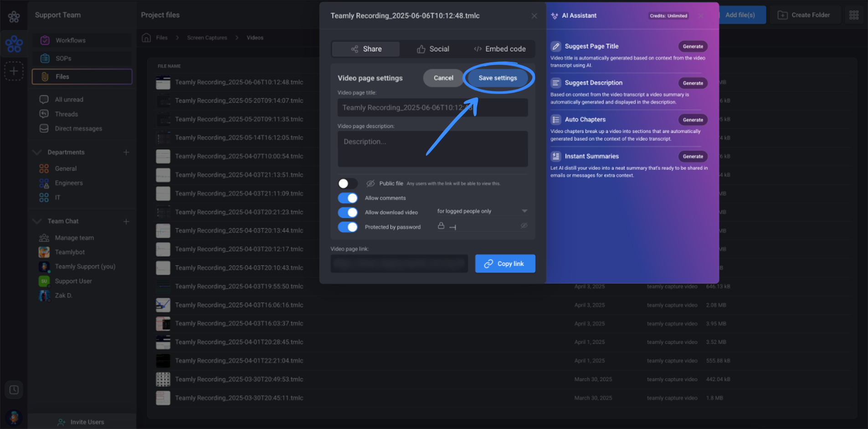The height and width of the screenshot is (429, 868).
Task: Open Manage team
Action: (74, 238)
